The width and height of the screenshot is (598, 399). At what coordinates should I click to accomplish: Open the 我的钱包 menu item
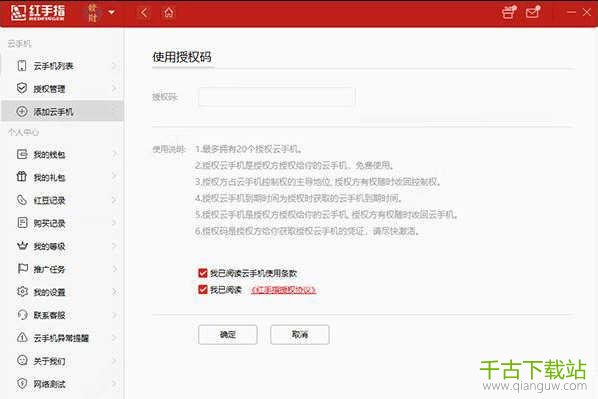(x=63, y=154)
